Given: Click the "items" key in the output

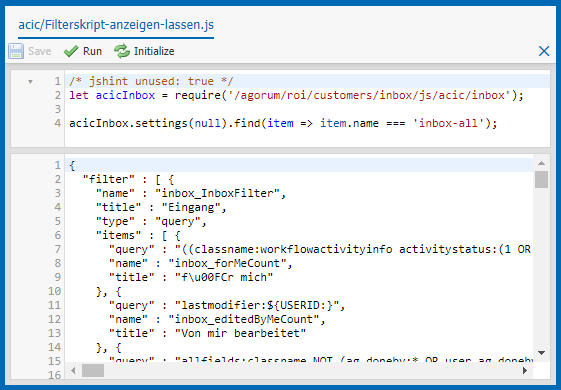Looking at the screenshot, I should point(118,235).
